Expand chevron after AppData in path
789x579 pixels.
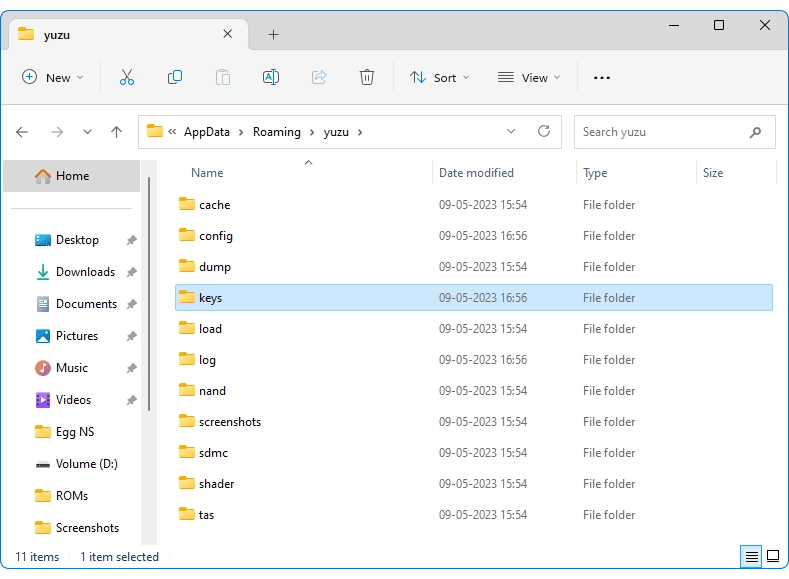click(241, 132)
